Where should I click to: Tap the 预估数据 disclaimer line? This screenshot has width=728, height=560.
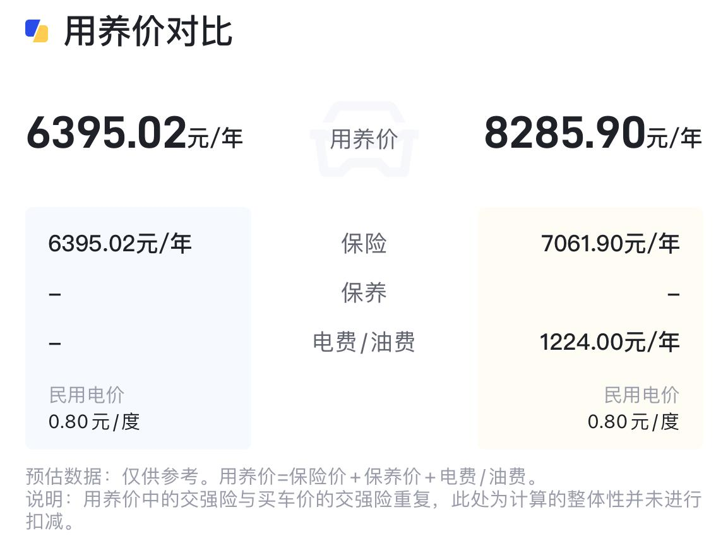tap(281, 475)
